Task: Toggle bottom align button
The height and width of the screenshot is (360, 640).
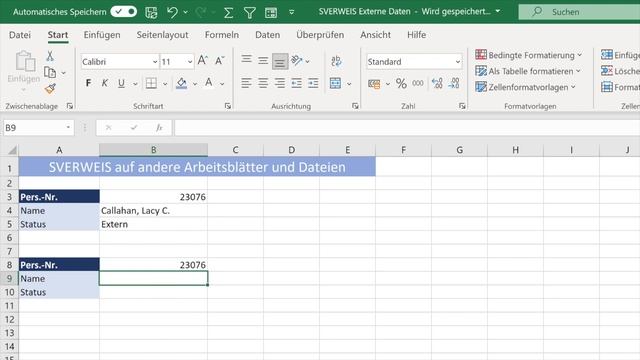Action: 280,61
